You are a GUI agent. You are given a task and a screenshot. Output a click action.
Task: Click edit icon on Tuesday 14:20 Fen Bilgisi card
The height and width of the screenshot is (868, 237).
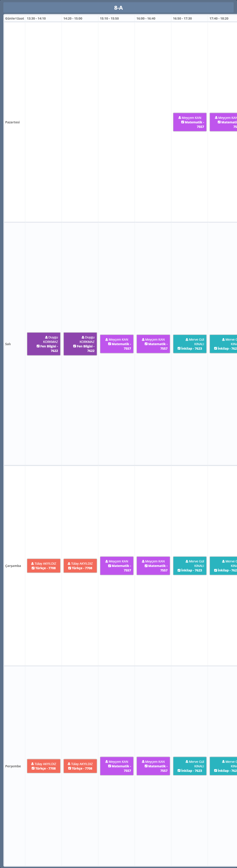[x=75, y=346]
